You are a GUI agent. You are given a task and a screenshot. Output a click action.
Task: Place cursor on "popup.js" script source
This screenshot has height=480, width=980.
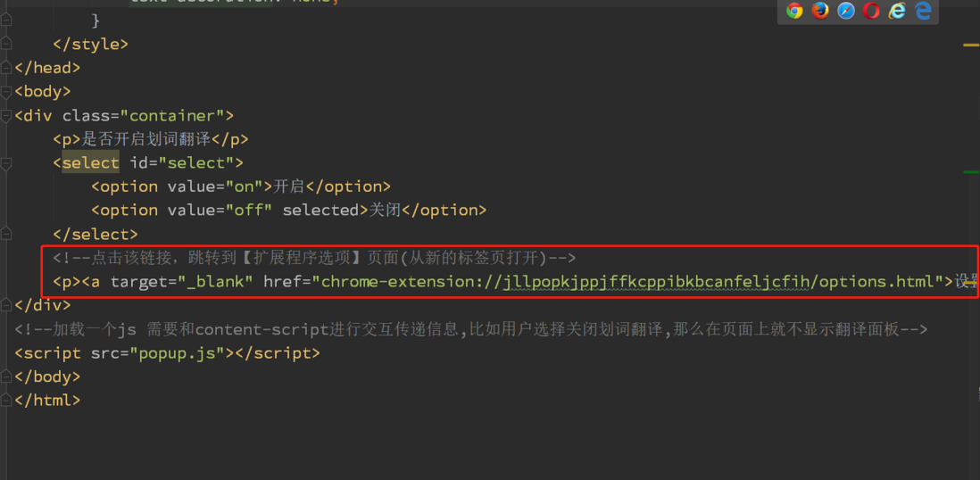pyautogui.click(x=177, y=353)
